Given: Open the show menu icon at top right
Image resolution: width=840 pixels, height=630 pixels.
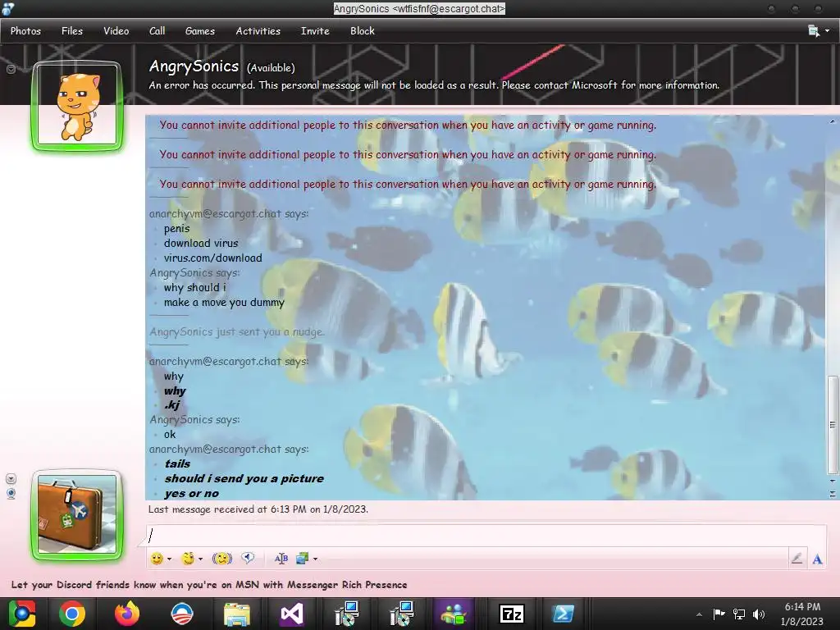Looking at the screenshot, I should [x=814, y=31].
